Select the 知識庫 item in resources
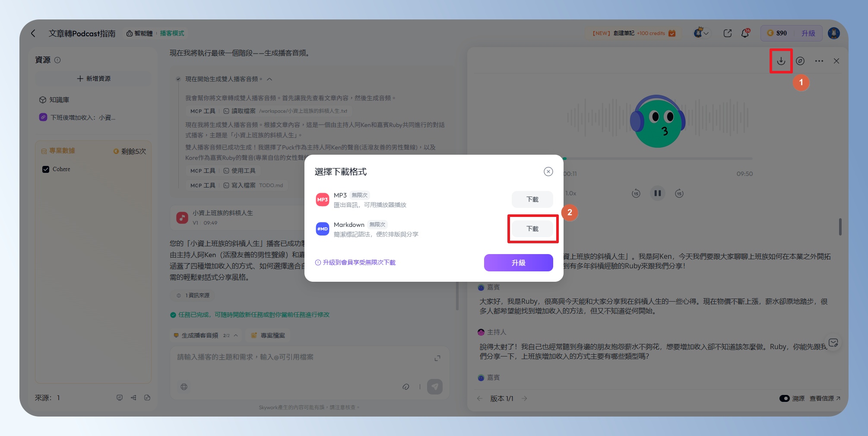 click(x=59, y=100)
